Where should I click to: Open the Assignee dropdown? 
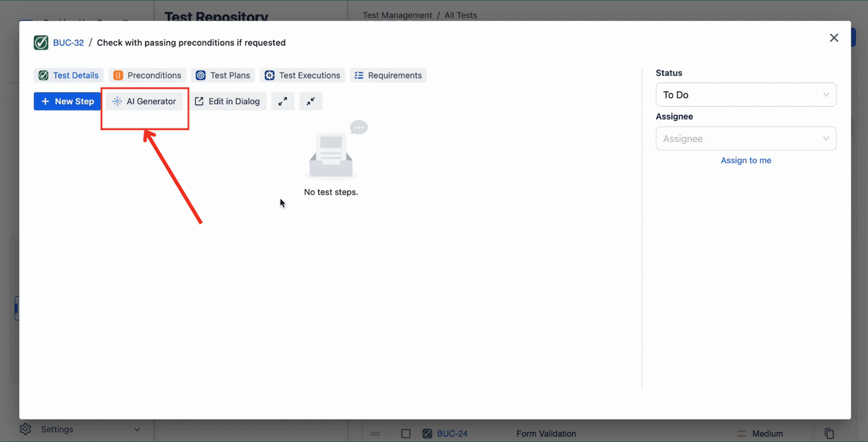(745, 138)
